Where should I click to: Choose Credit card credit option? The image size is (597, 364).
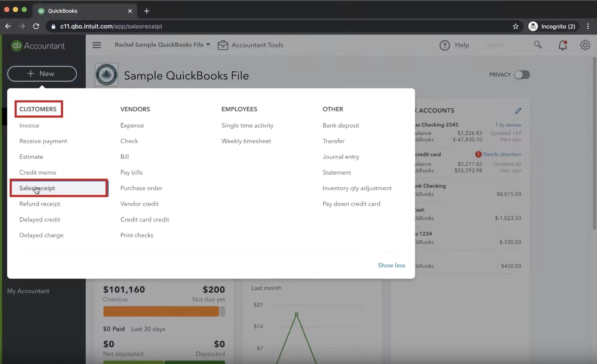145,219
